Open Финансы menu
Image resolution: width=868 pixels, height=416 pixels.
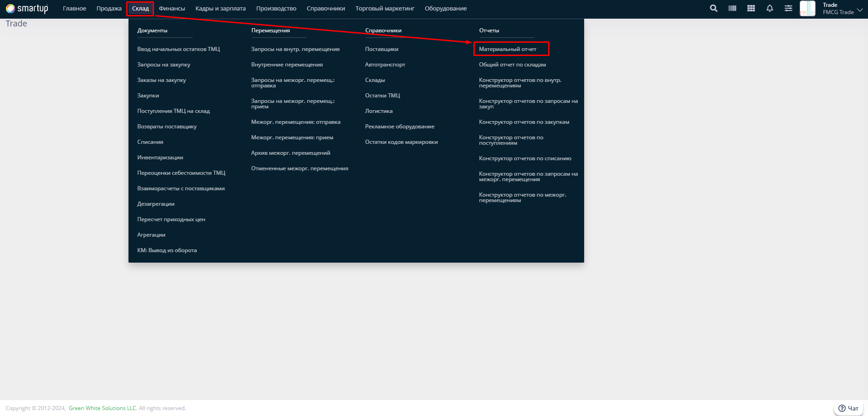[x=172, y=9]
